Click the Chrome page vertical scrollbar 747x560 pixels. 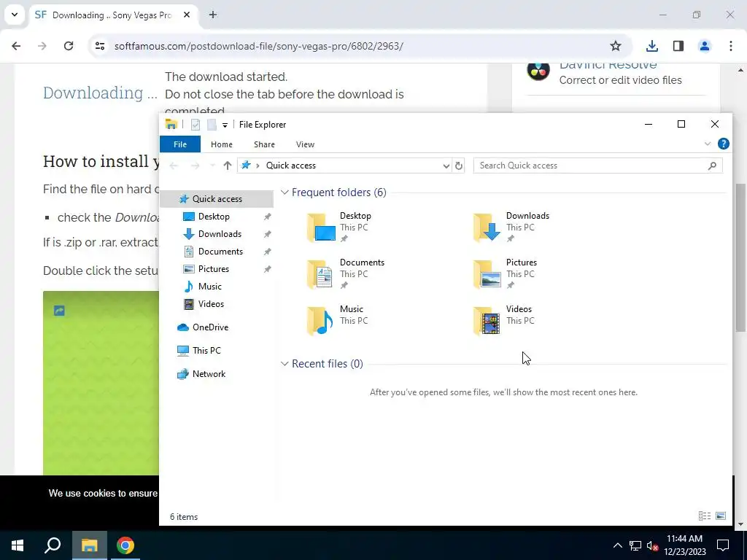click(x=741, y=257)
